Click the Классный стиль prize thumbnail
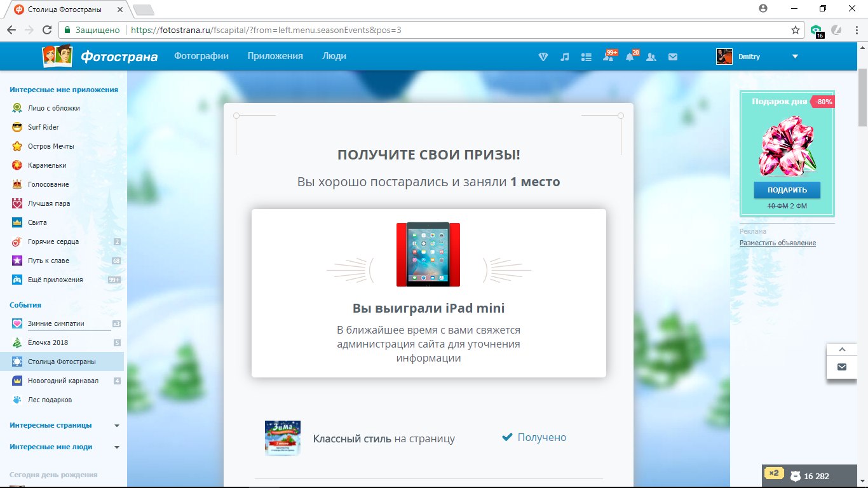Viewport: 868px width, 488px height. point(283,438)
